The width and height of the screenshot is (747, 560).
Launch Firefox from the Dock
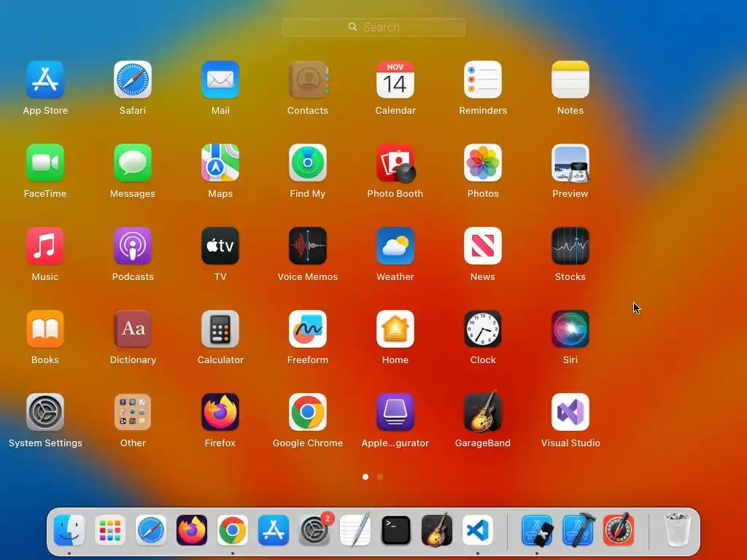click(192, 530)
